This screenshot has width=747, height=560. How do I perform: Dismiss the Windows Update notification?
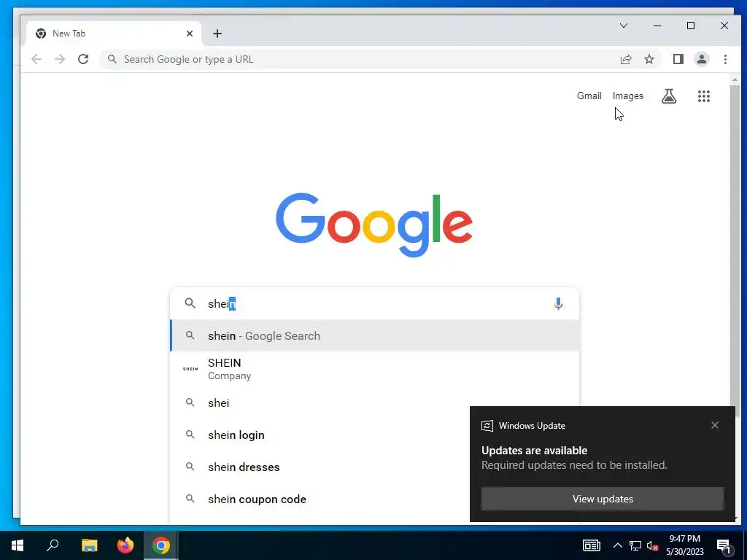click(x=715, y=425)
